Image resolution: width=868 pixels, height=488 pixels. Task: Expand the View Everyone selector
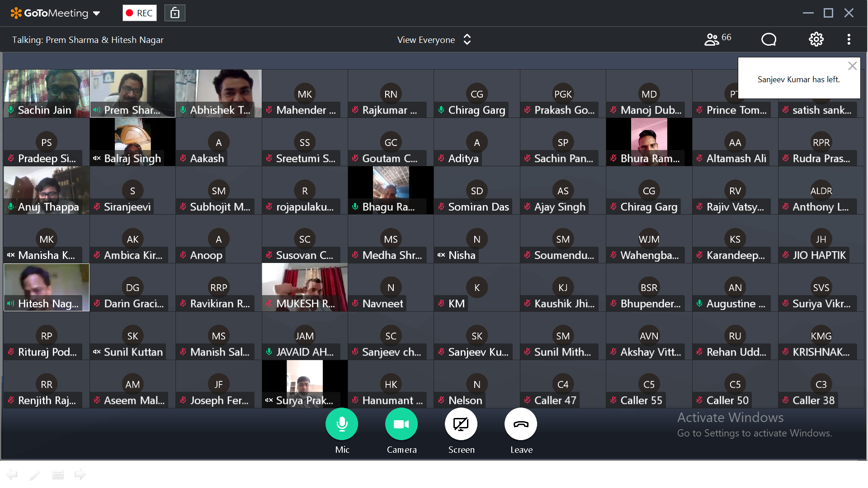[x=434, y=40]
